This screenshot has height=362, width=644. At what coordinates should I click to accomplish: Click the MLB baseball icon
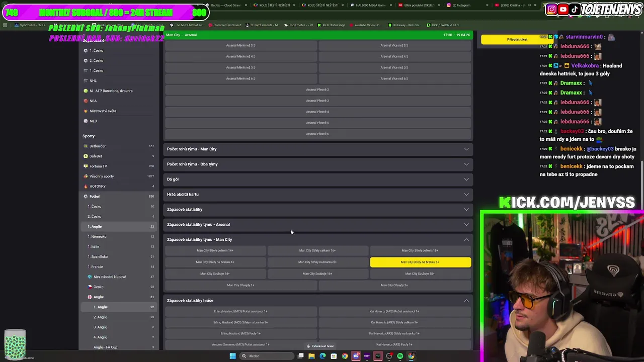[86, 121]
